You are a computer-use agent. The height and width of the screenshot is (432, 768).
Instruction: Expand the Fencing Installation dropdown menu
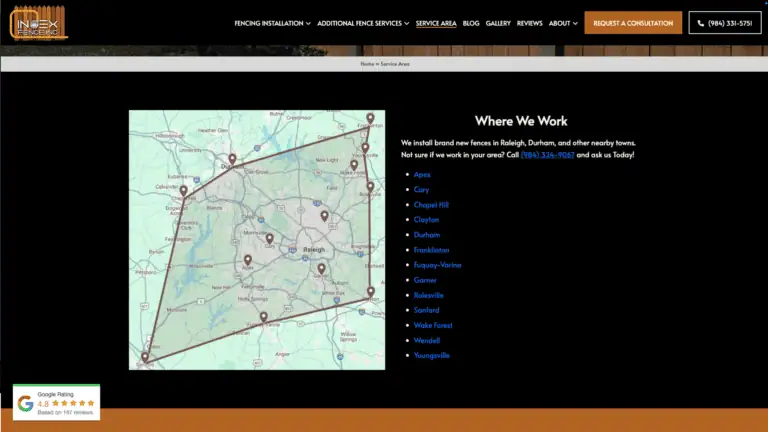pos(272,23)
